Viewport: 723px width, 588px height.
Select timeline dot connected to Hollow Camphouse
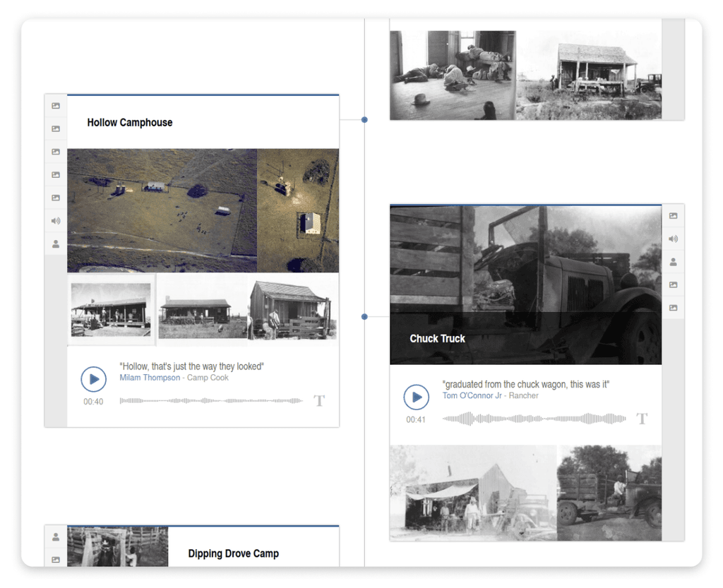point(364,120)
